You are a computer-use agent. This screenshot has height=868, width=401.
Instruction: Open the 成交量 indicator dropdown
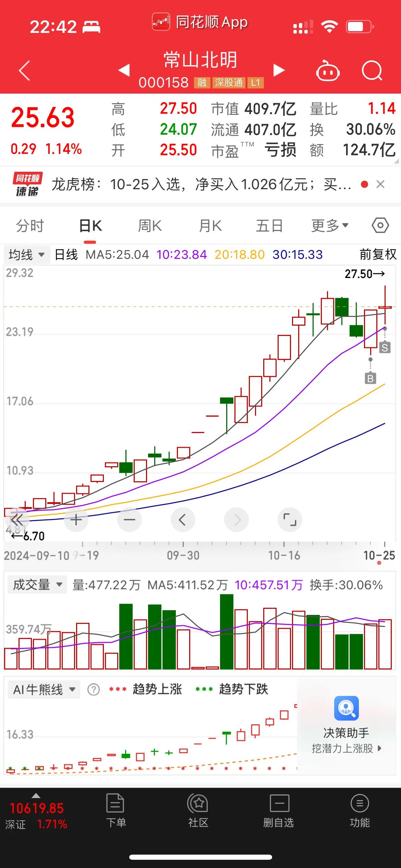37,584
